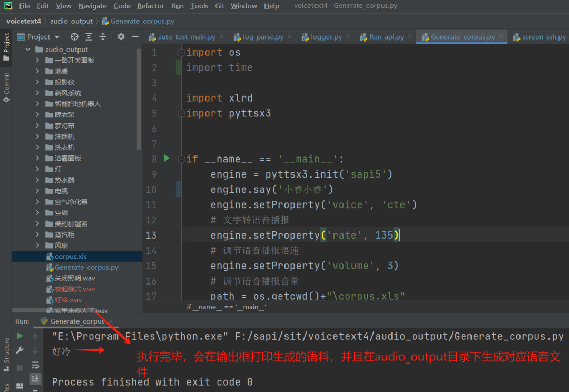Screen dimensions: 569x392
Task: Click the stop process square icon
Action: [20, 368]
